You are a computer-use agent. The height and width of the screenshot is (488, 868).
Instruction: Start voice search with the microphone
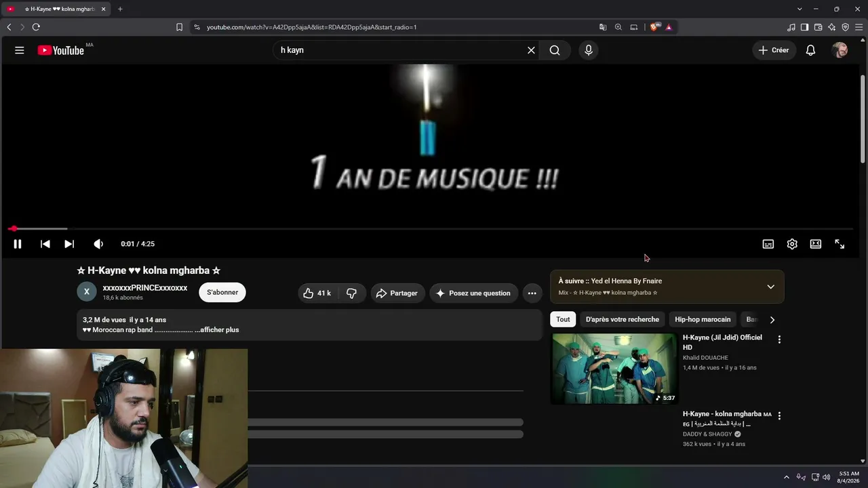[589, 50]
